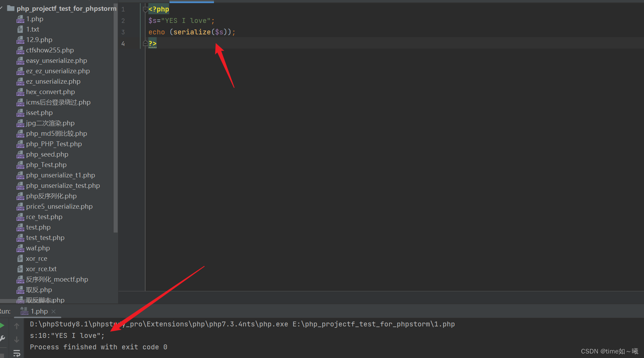Image resolution: width=644 pixels, height=358 pixels.
Task: Fold marker at line 4 closing tag
Action: coord(145,43)
